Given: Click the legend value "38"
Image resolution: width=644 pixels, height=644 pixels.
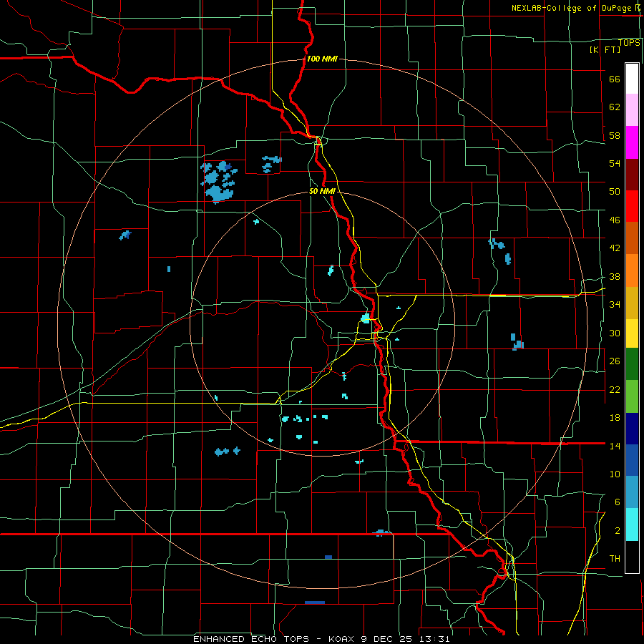Looking at the screenshot, I should [x=615, y=276].
